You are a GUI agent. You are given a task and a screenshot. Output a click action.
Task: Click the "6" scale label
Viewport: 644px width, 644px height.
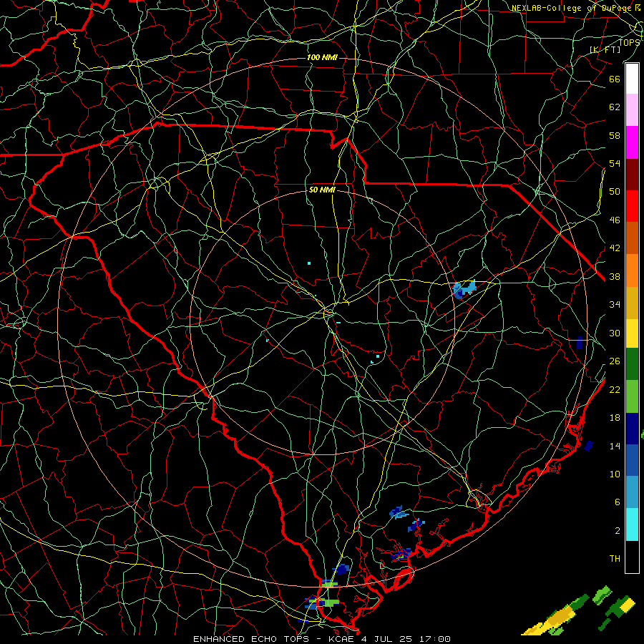[x=617, y=502]
